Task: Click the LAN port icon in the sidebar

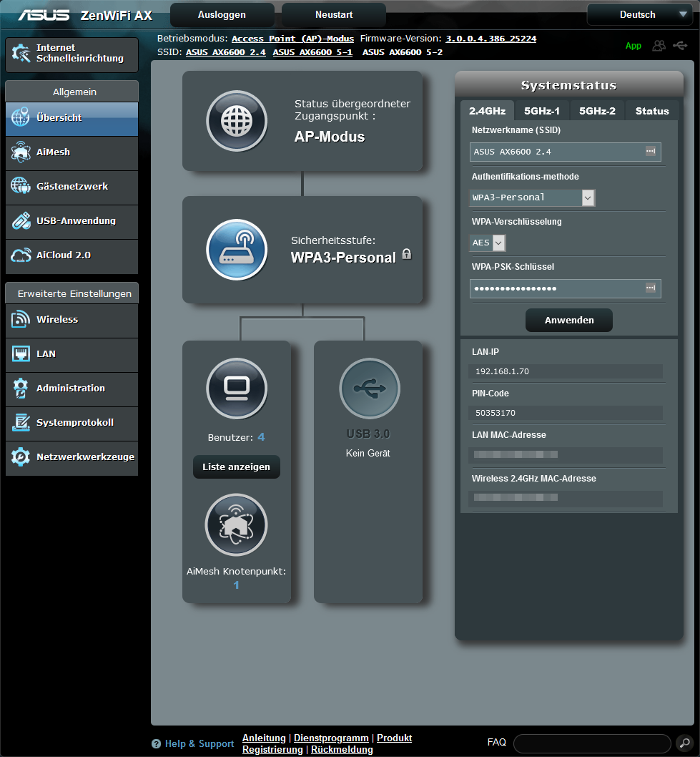Action: tap(21, 354)
